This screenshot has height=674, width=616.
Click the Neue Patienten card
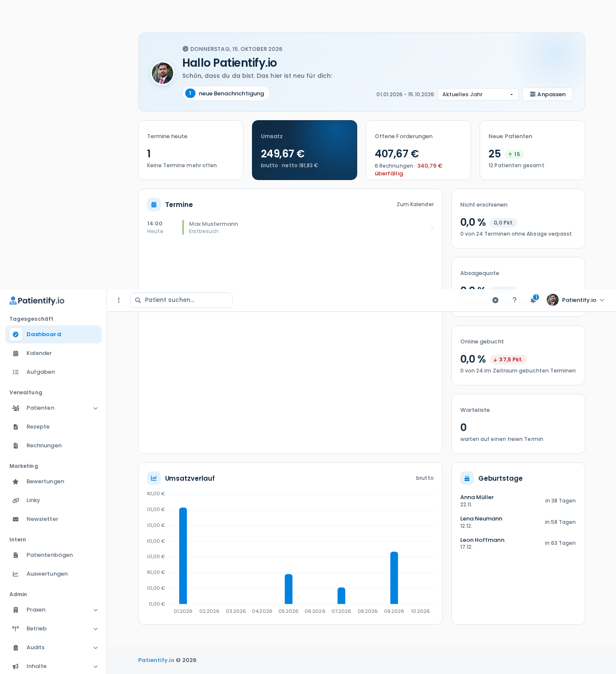[532, 150]
